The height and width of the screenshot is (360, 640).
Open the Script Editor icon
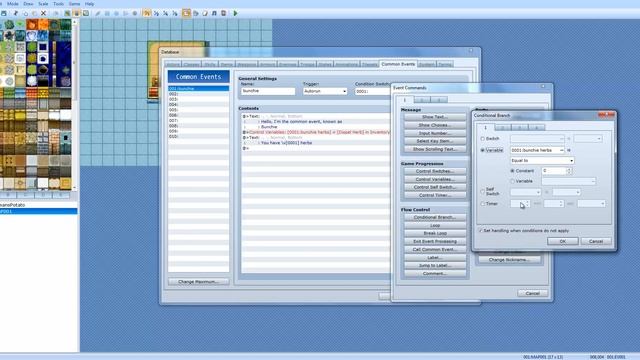point(205,13)
